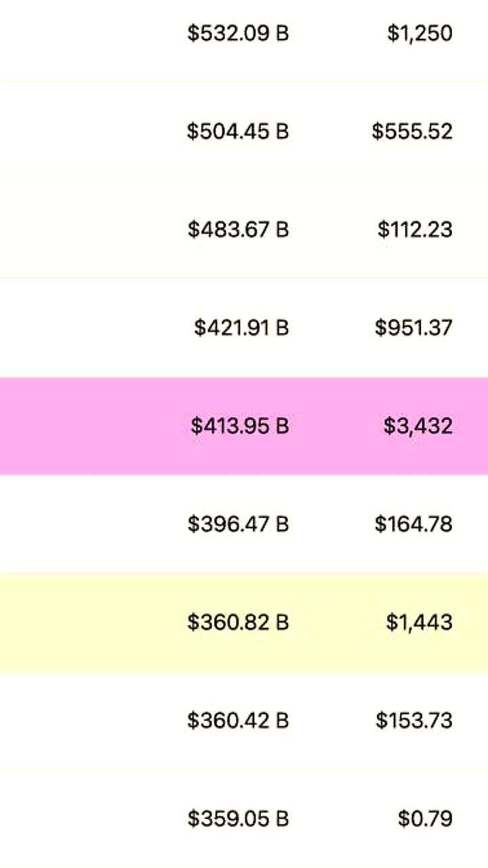Image resolution: width=488 pixels, height=868 pixels.
Task: Select the $555.52 price value
Action: 412,131
